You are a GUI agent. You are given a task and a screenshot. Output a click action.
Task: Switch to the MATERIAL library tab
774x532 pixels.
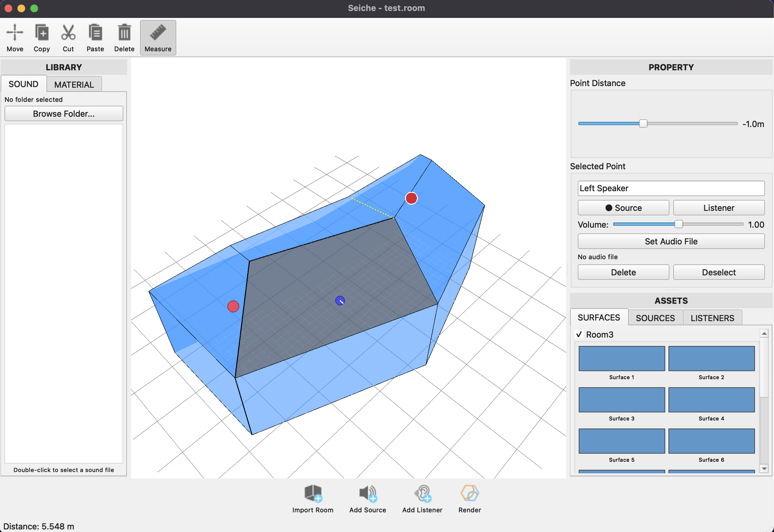[74, 85]
